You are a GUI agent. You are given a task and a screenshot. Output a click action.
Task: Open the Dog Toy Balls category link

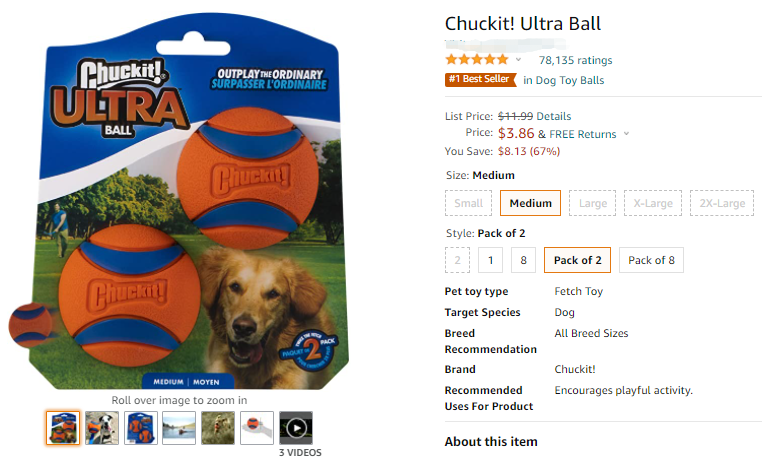pos(570,80)
